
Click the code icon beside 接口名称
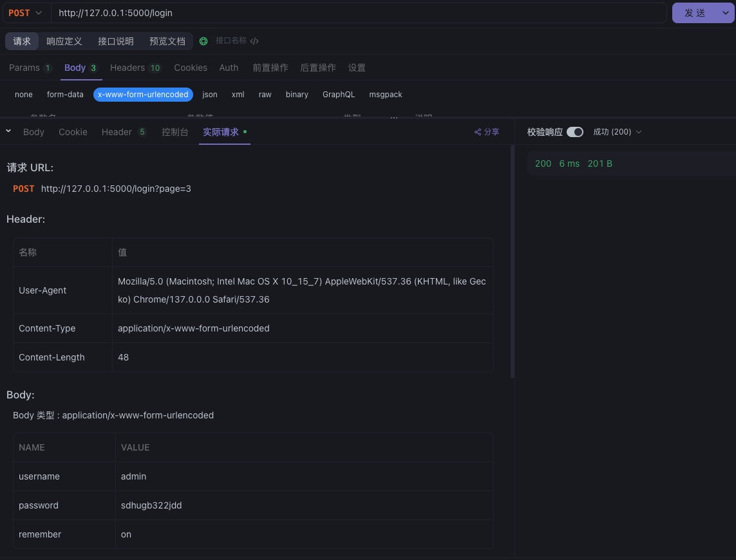pyautogui.click(x=254, y=41)
